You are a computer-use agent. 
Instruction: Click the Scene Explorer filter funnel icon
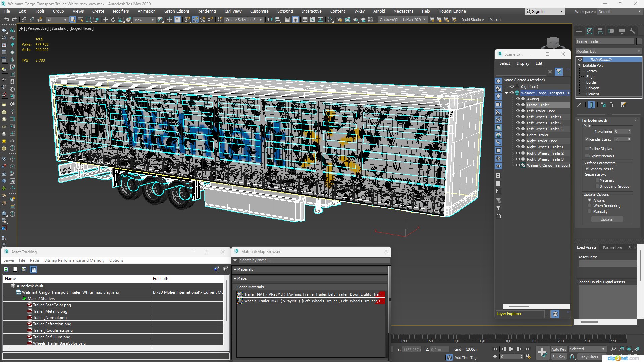559,72
